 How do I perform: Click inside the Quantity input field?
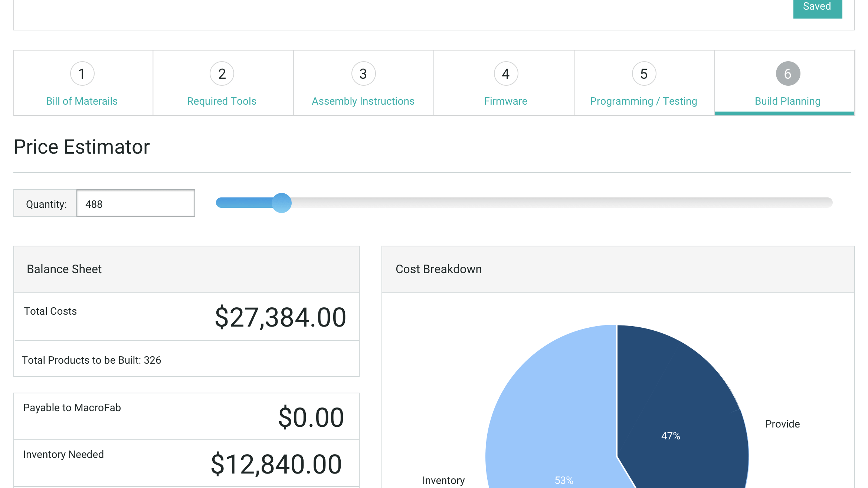tap(135, 203)
